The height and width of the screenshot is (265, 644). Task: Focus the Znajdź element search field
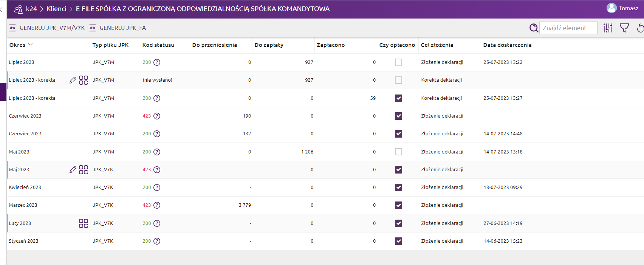(x=568, y=28)
